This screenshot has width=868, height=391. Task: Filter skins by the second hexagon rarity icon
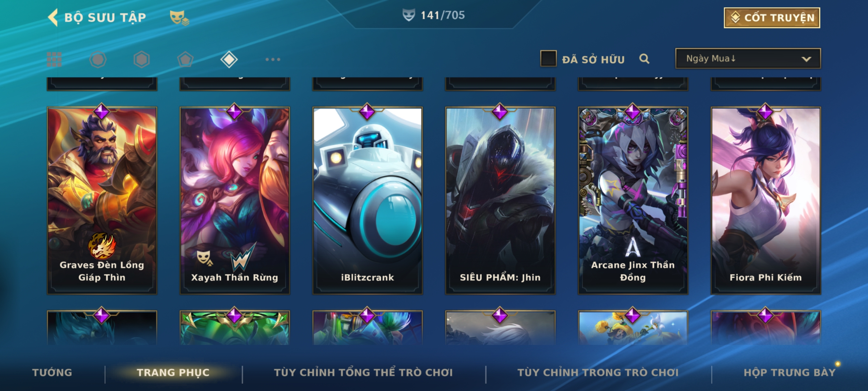[x=141, y=59]
